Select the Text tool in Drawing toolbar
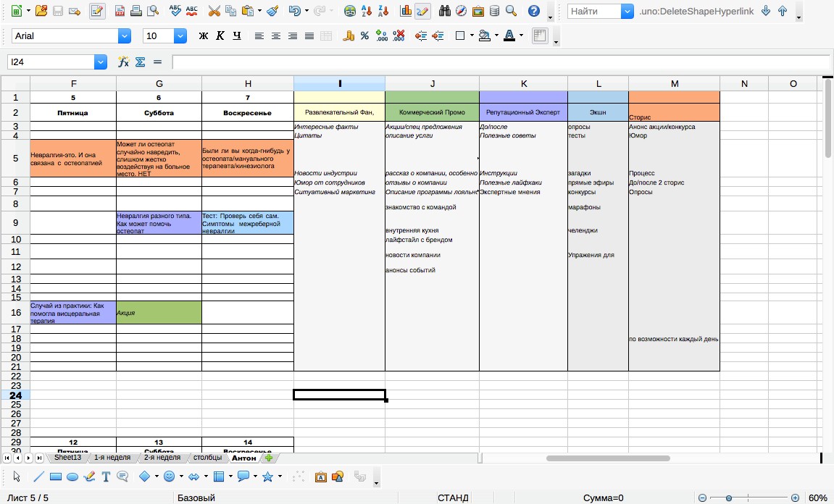 [106, 476]
